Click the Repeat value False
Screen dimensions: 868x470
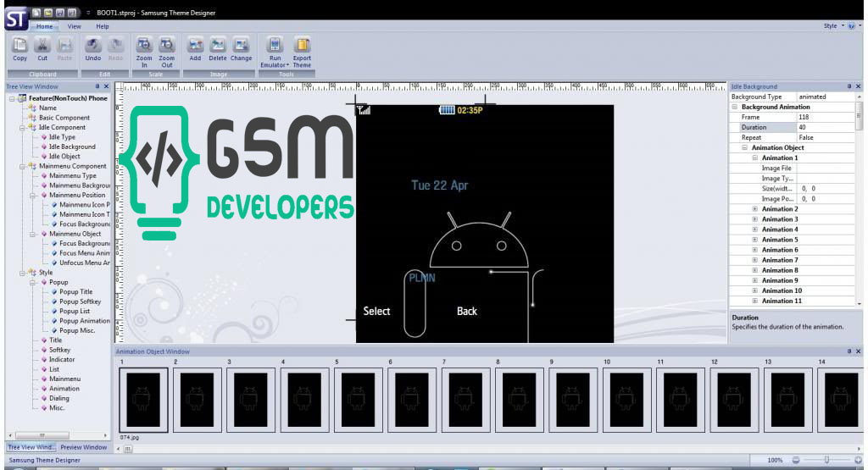[826, 138]
